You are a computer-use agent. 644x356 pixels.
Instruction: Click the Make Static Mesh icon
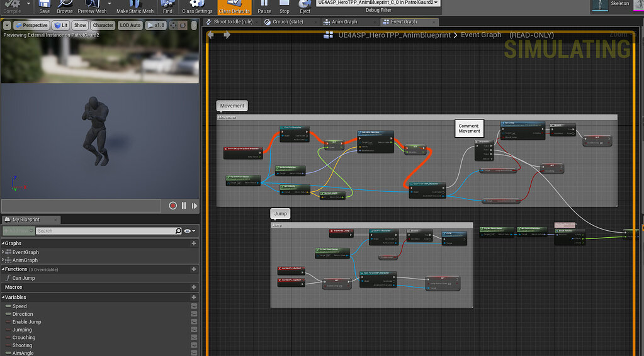pyautogui.click(x=135, y=6)
